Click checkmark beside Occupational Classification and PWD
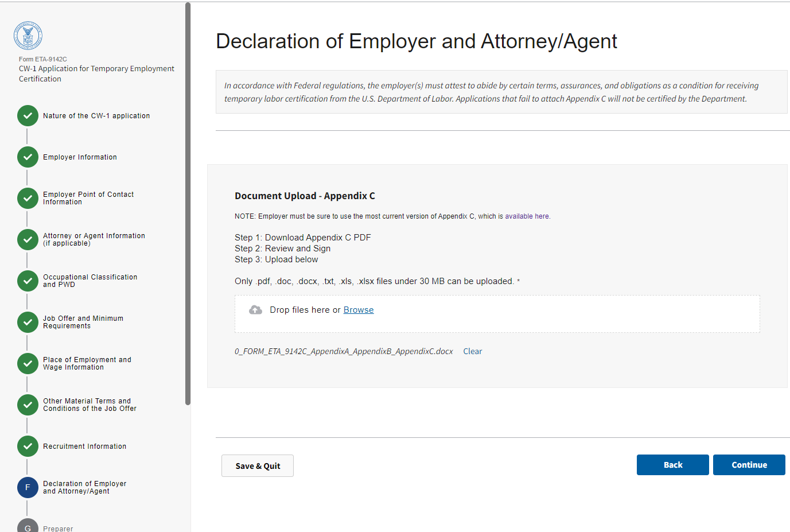 click(x=28, y=281)
